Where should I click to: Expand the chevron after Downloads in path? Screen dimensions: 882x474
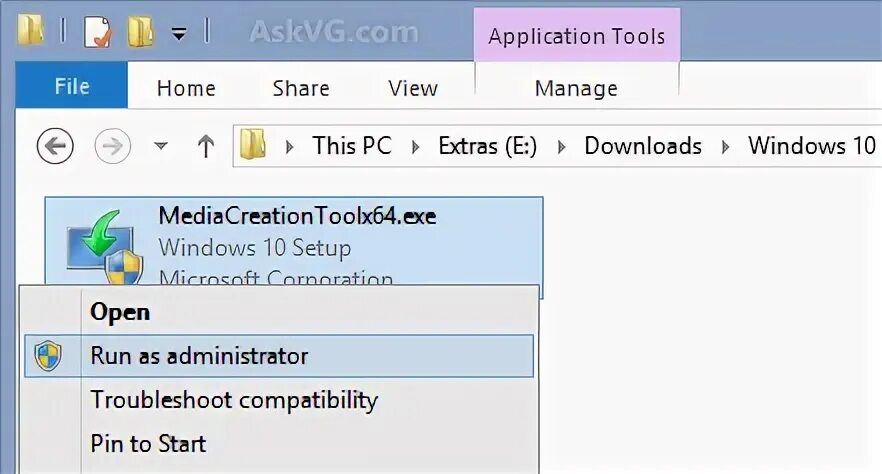[x=725, y=147]
